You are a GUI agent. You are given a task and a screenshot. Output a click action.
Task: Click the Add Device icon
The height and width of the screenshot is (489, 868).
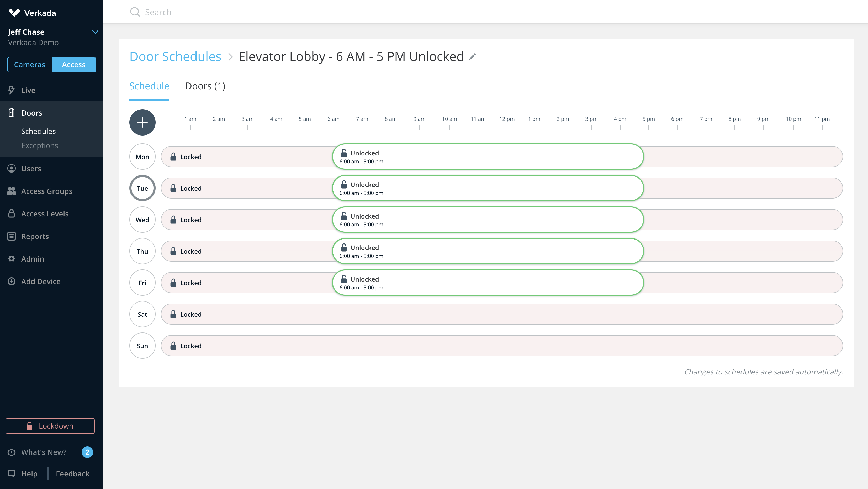point(12,281)
